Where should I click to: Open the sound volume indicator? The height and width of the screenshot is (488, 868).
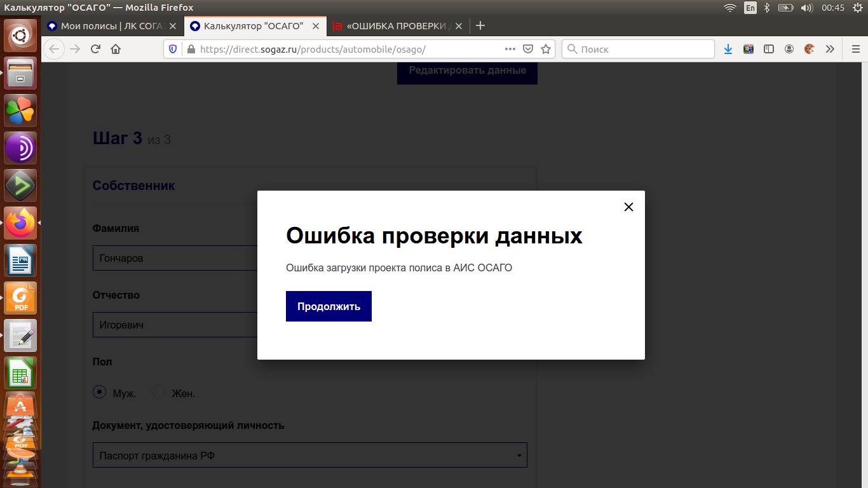(x=807, y=8)
